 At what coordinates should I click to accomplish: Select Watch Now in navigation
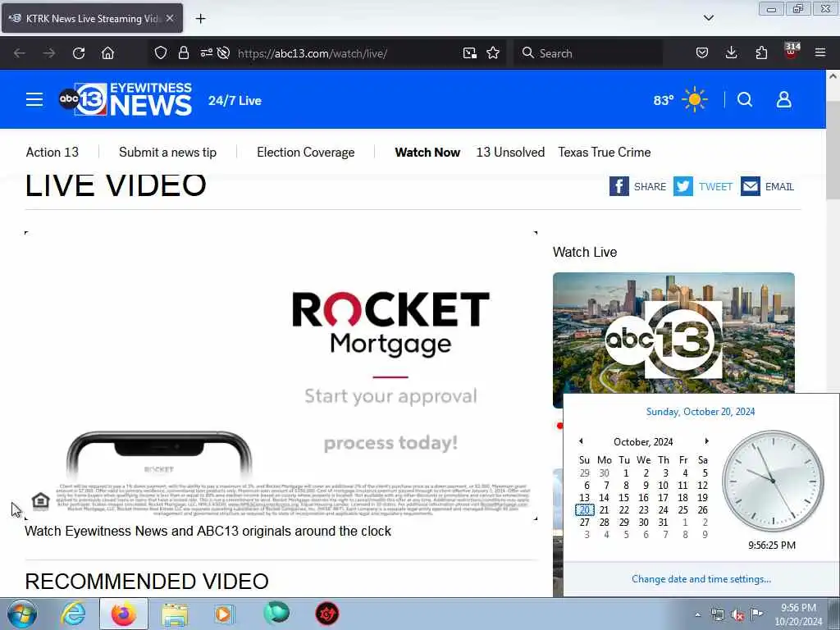[427, 152]
